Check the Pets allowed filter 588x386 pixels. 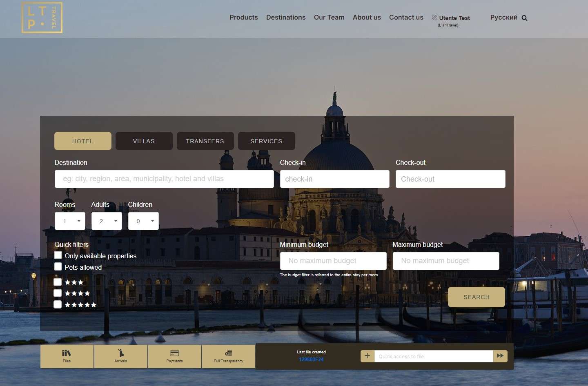[x=58, y=266]
